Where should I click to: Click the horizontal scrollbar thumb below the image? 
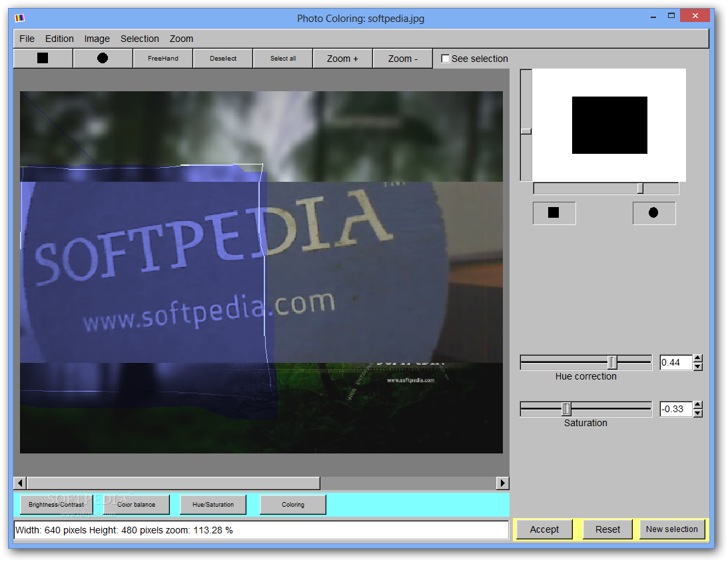(x=173, y=483)
